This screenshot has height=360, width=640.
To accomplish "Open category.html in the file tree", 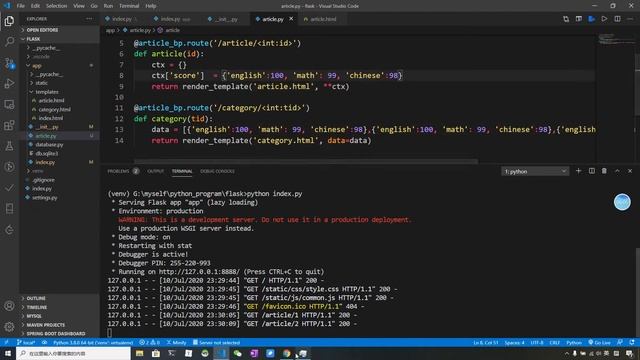I will tap(54, 109).
